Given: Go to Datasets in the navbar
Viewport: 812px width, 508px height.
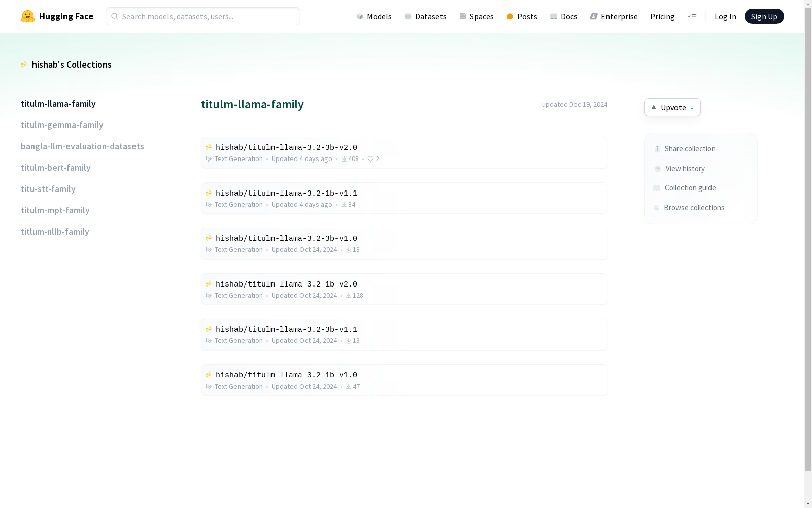Looking at the screenshot, I should click(x=425, y=16).
